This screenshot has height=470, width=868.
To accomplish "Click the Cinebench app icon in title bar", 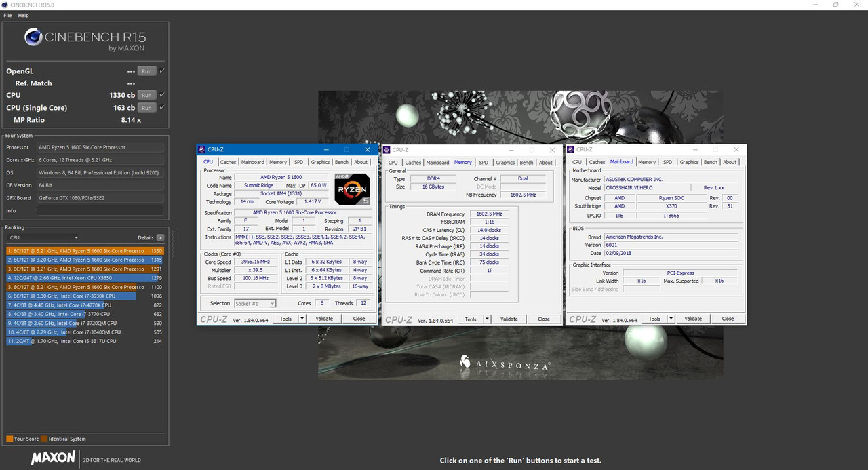I will tap(5, 5).
